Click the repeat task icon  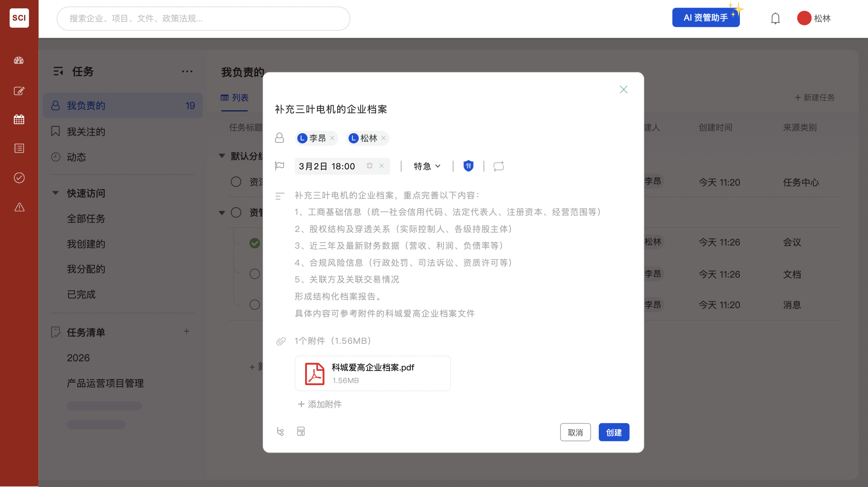coord(499,166)
